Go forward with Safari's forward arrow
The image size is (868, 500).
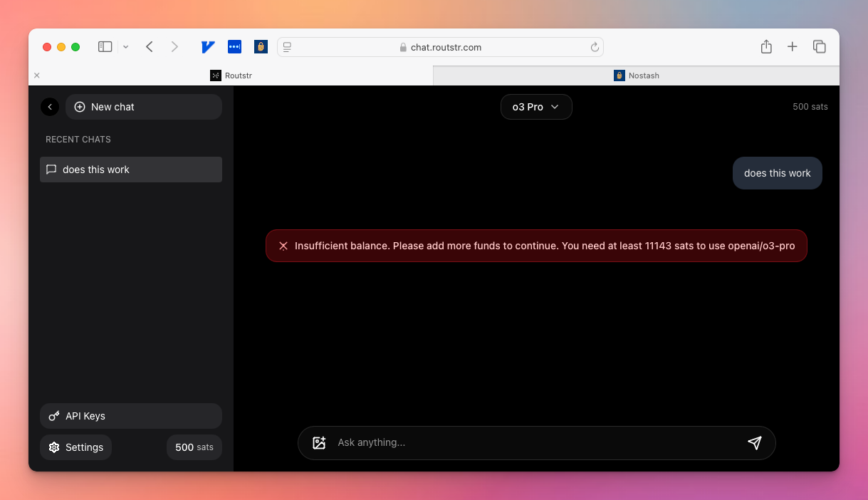click(175, 47)
